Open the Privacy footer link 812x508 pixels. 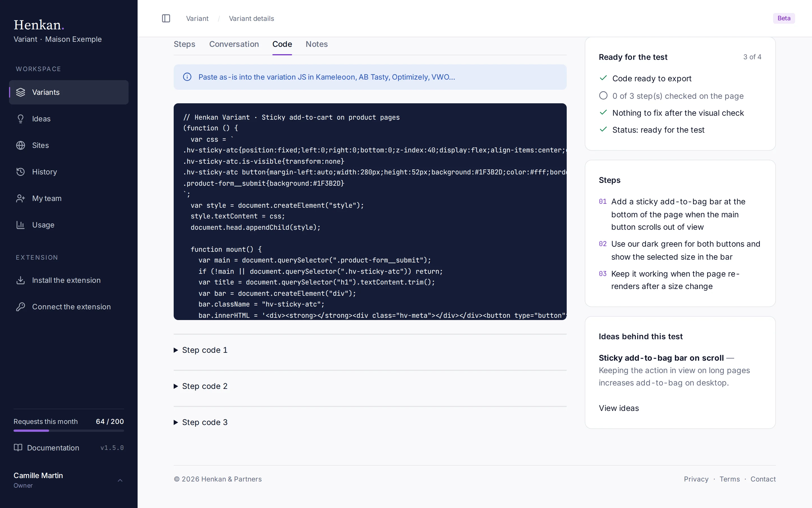pos(696,479)
